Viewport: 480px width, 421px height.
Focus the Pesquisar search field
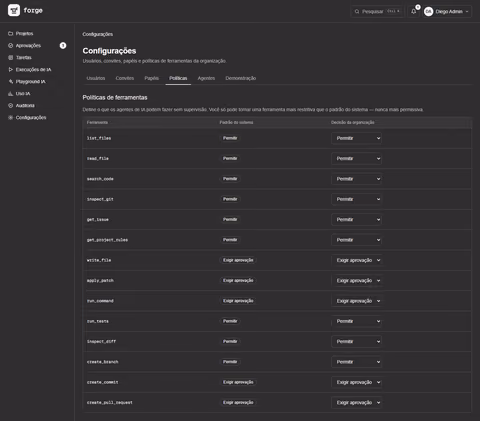[377, 11]
